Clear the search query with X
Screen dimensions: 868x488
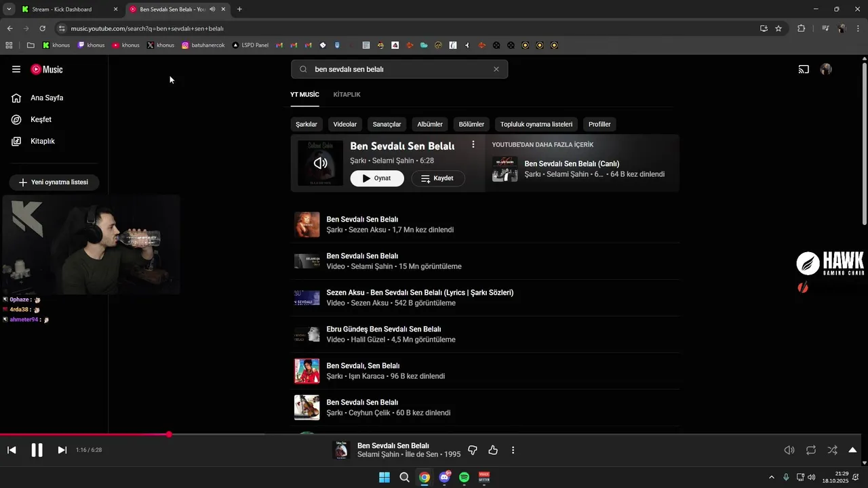[496, 69]
